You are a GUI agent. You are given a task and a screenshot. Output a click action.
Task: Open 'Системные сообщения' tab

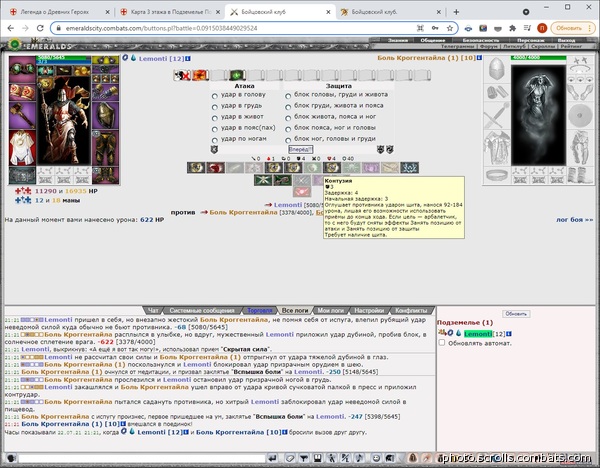[x=202, y=310]
